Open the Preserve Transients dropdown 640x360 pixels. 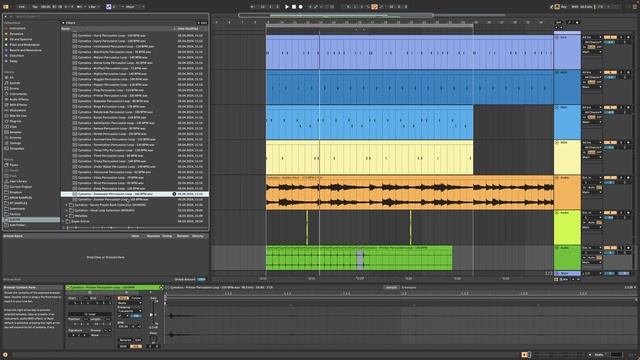[x=129, y=311]
